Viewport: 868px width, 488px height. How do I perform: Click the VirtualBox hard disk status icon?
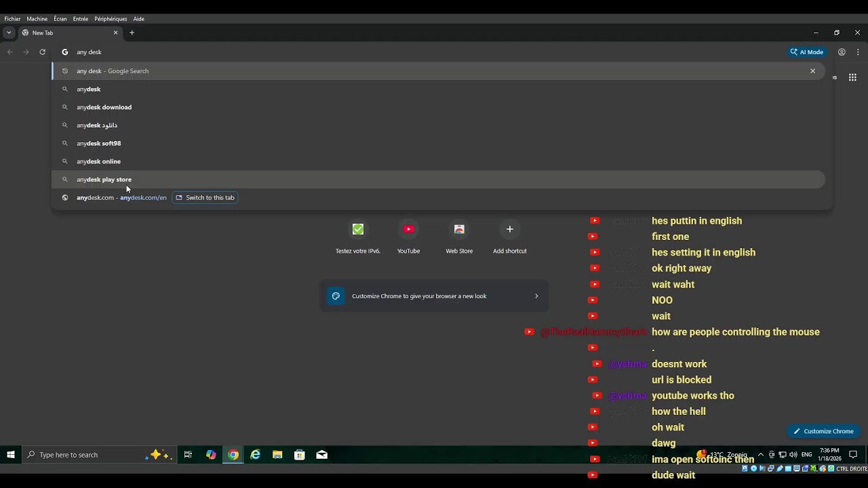[745, 469]
